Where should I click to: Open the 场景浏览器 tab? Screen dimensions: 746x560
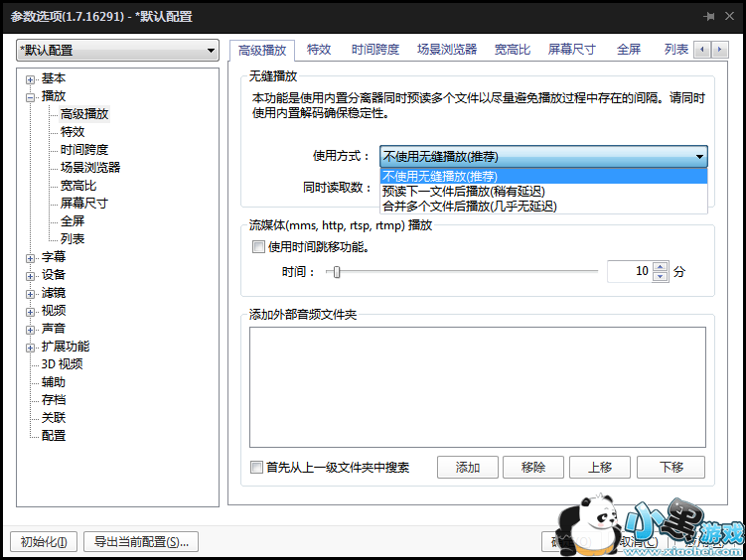click(x=447, y=50)
